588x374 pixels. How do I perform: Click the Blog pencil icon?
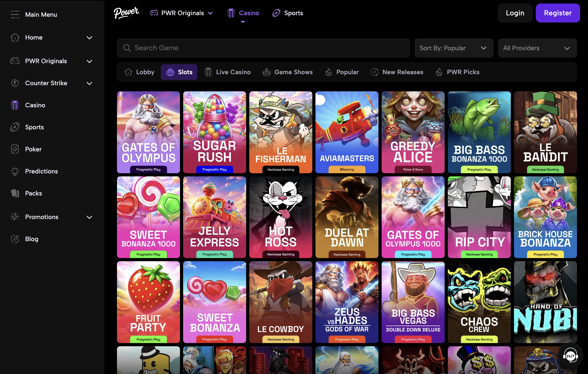pos(15,239)
